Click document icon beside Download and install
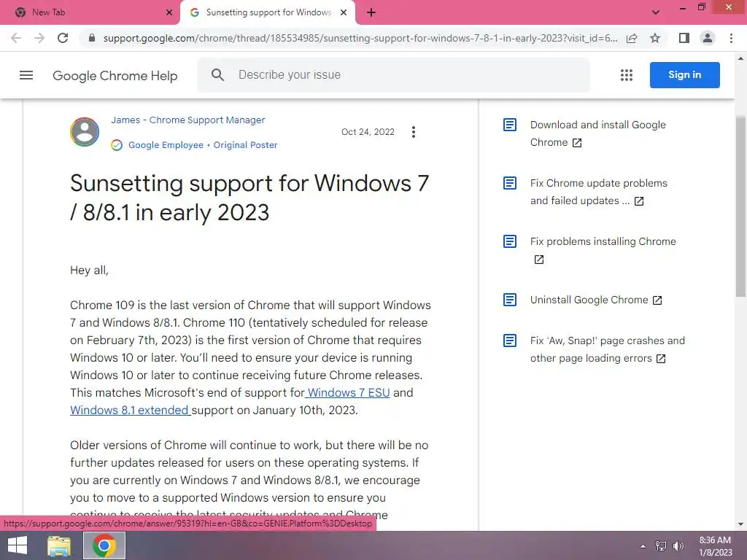Viewport: 747px width, 560px height. (x=510, y=125)
